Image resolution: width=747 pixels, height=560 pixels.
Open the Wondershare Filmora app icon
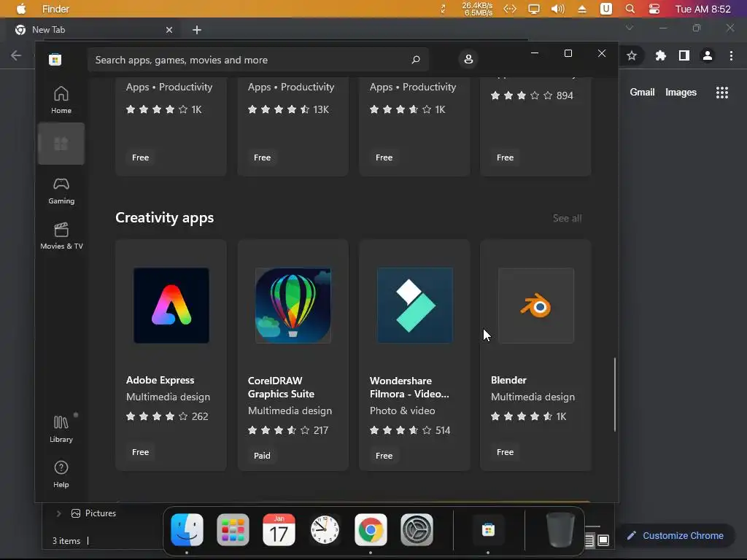coord(415,306)
